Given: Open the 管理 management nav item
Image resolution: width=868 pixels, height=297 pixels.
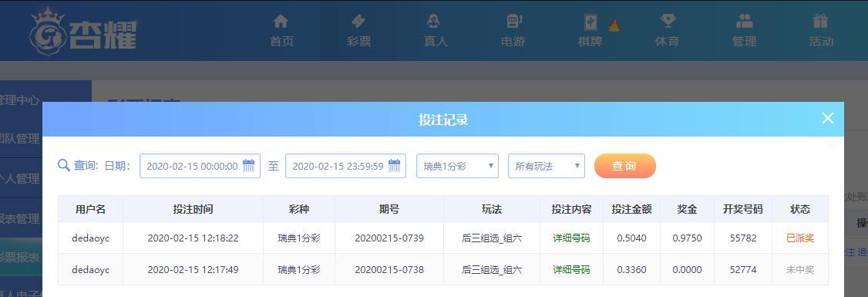Looking at the screenshot, I should [744, 31].
